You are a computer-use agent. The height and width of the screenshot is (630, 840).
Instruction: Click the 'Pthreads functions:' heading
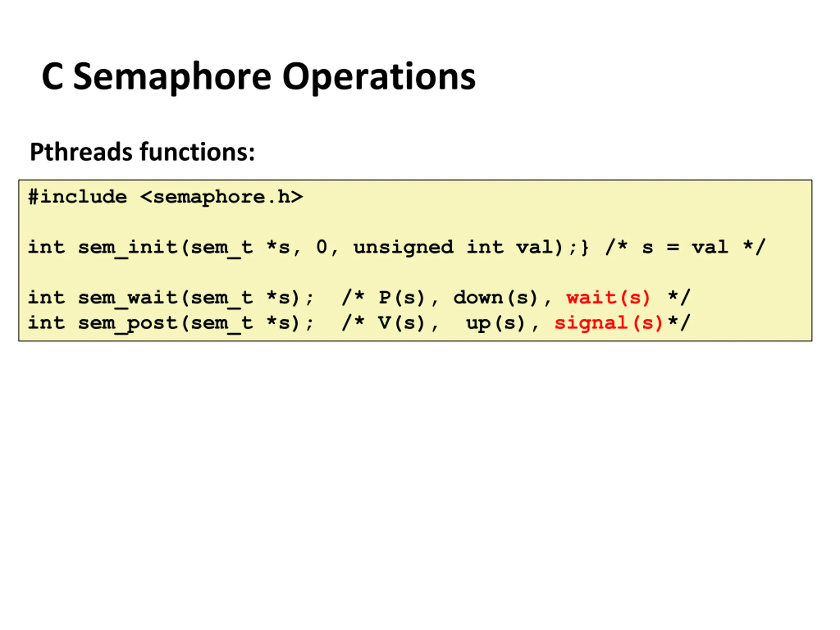142,152
